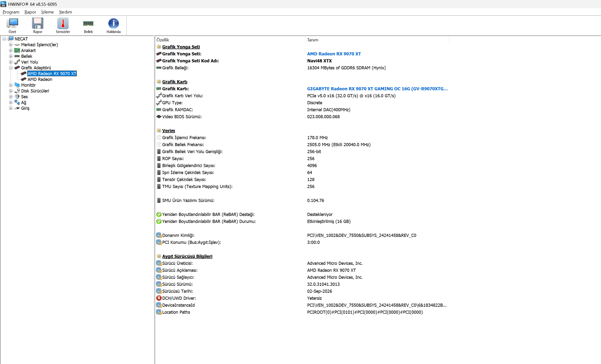The width and height of the screenshot is (601, 364).
Task: Click the Tanım column header
Action: pos(377,40)
